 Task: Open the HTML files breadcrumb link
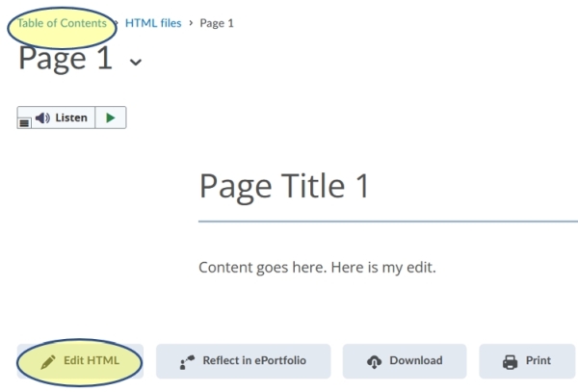coord(153,23)
